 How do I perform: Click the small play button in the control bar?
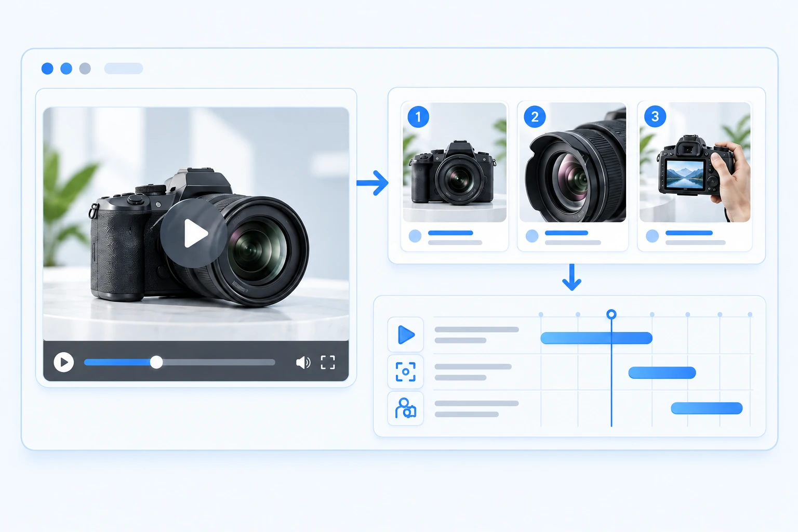(x=64, y=362)
